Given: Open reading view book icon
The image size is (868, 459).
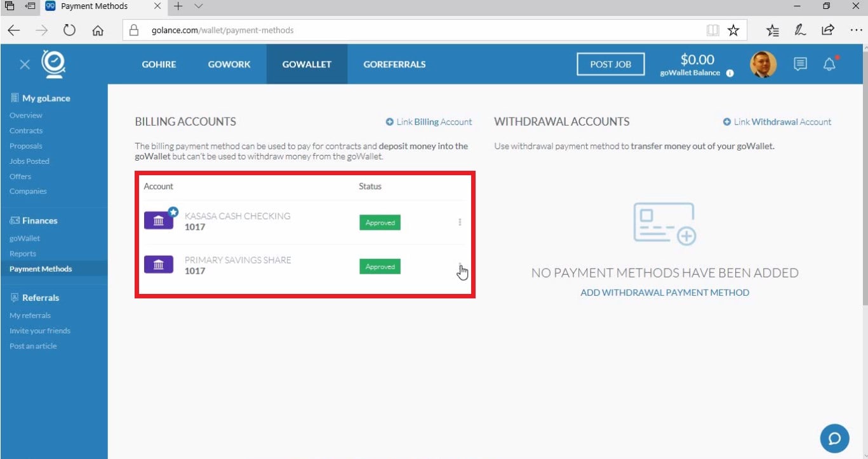Looking at the screenshot, I should pyautogui.click(x=712, y=30).
